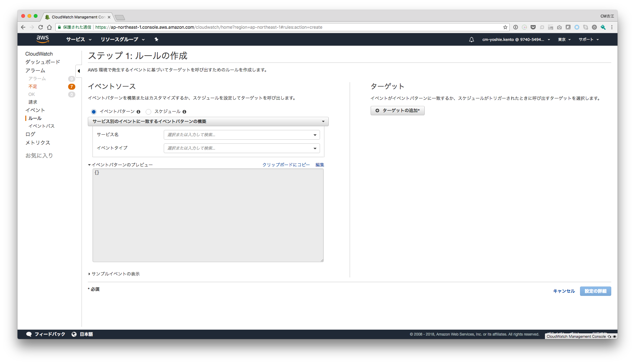Click inside the event pattern preview text area
The width and height of the screenshot is (635, 364).
tap(208, 216)
